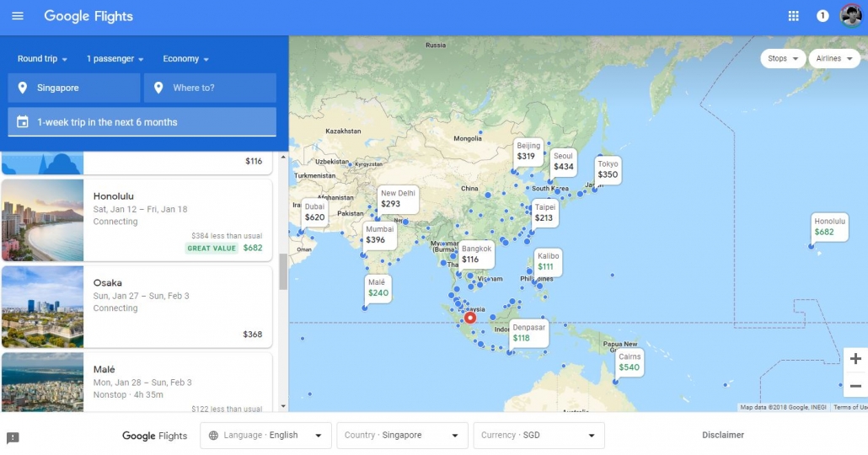Select the Cairns $540 map label
Viewport: 868px width, 455px height.
point(630,362)
